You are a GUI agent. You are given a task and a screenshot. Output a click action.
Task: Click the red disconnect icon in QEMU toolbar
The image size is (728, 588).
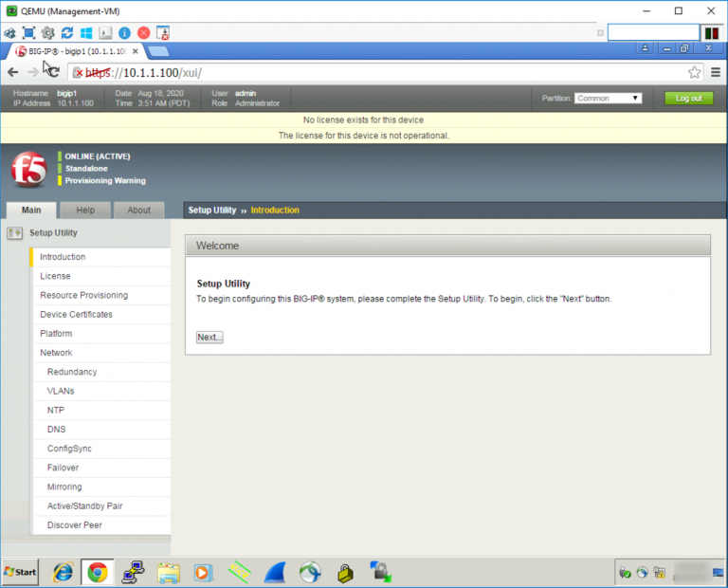point(144,33)
